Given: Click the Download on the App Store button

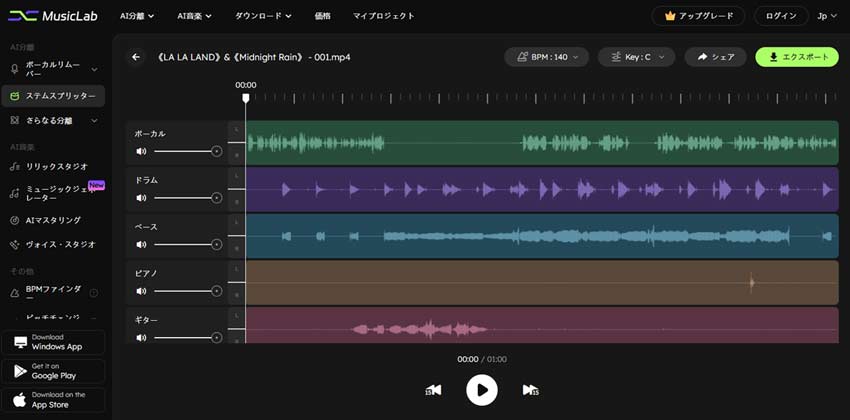Looking at the screenshot, I should coord(53,400).
